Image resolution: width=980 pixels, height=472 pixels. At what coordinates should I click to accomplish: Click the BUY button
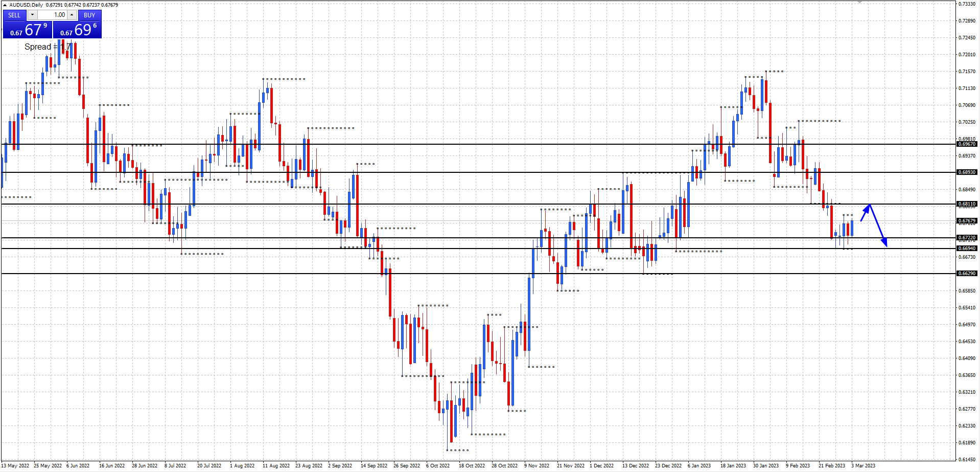pos(89,15)
